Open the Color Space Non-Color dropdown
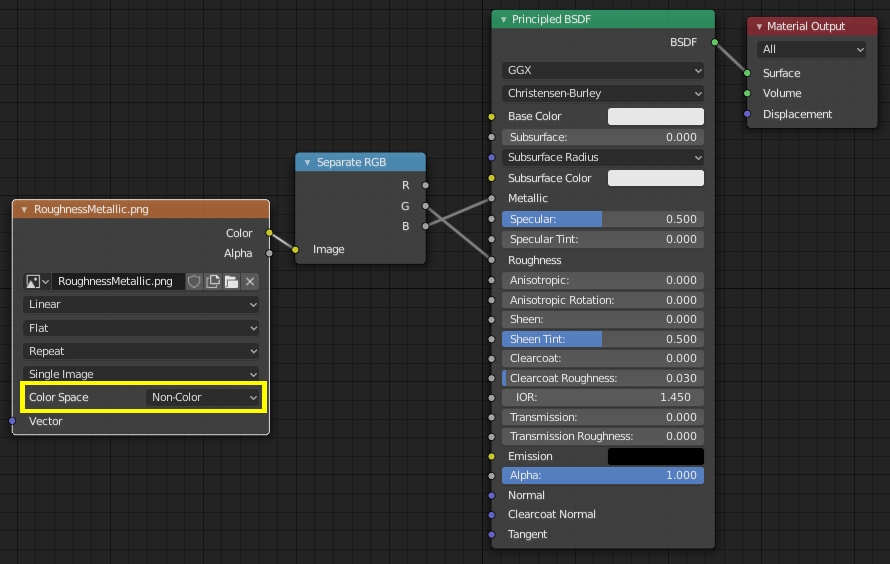This screenshot has height=564, width=890. [204, 397]
